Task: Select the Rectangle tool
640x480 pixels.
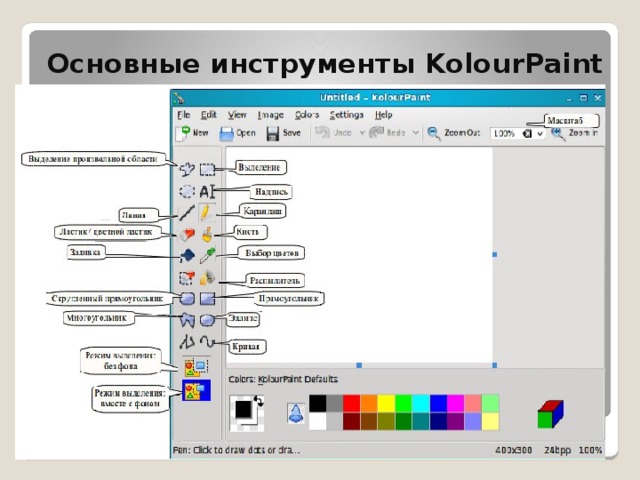Action: click(207, 298)
